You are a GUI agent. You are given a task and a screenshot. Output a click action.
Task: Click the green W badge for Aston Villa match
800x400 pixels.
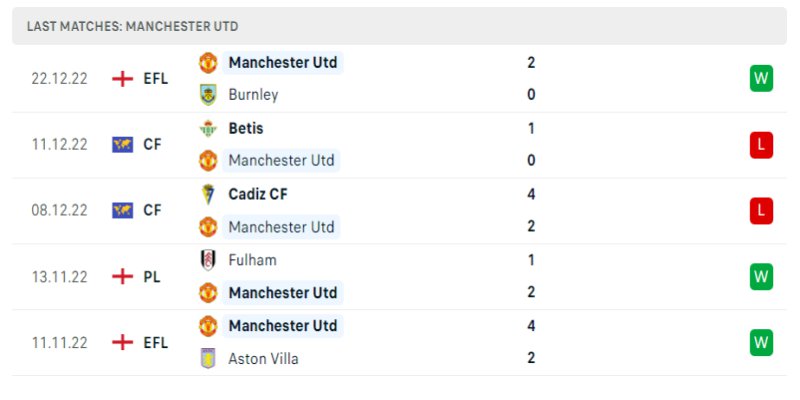pos(762,342)
